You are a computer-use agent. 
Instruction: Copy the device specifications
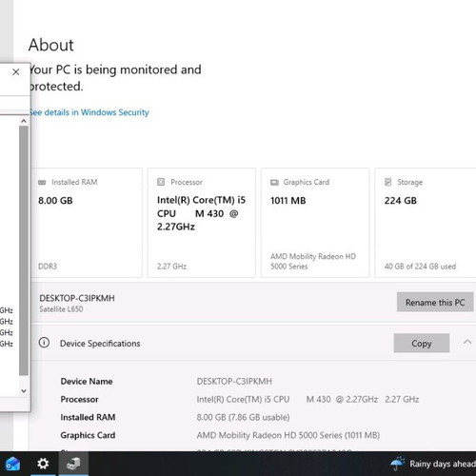tap(422, 343)
